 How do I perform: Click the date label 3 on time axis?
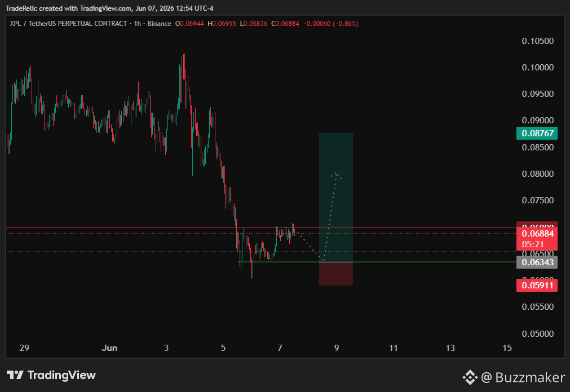(x=166, y=348)
